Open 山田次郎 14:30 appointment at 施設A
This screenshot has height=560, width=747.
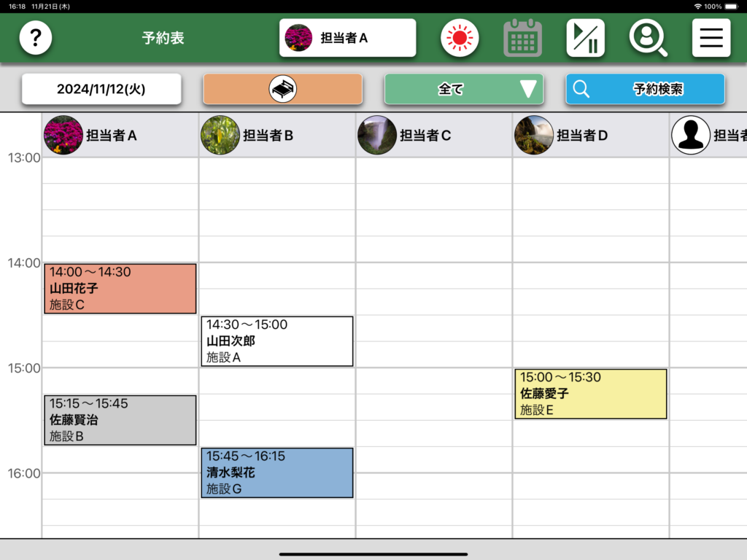click(x=277, y=341)
